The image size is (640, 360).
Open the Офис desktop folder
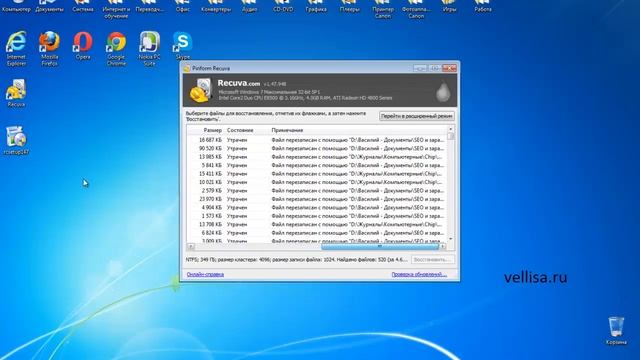point(182,6)
